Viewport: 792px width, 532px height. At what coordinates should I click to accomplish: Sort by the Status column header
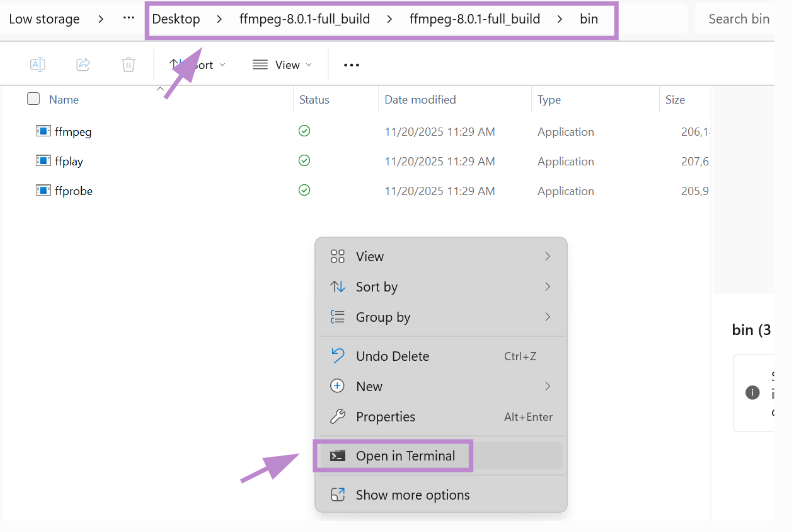click(x=314, y=100)
